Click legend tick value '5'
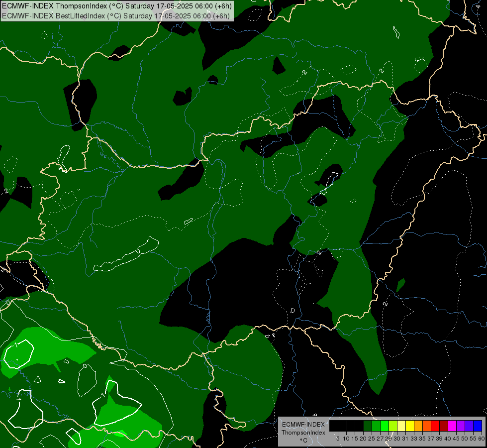 pyautogui.click(x=338, y=439)
